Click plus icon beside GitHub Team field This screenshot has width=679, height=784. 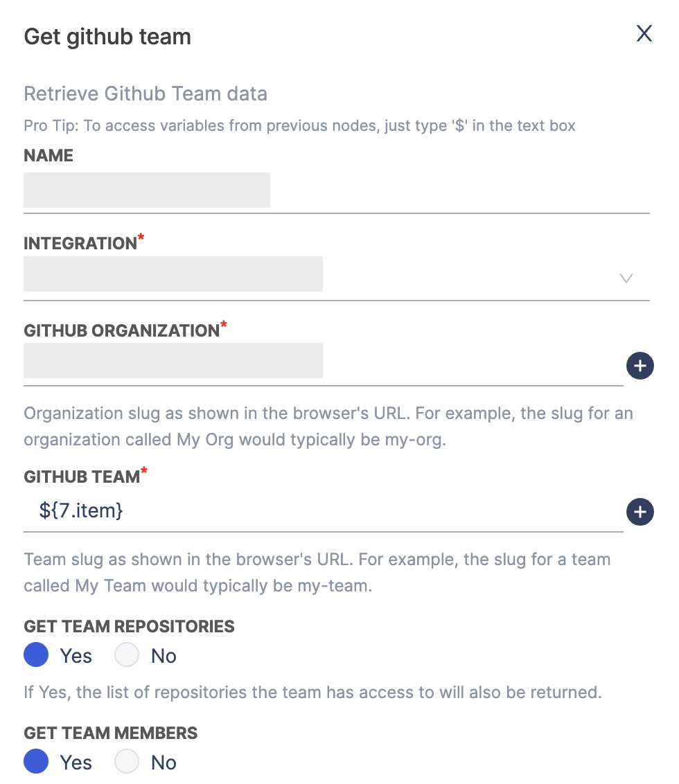(640, 513)
